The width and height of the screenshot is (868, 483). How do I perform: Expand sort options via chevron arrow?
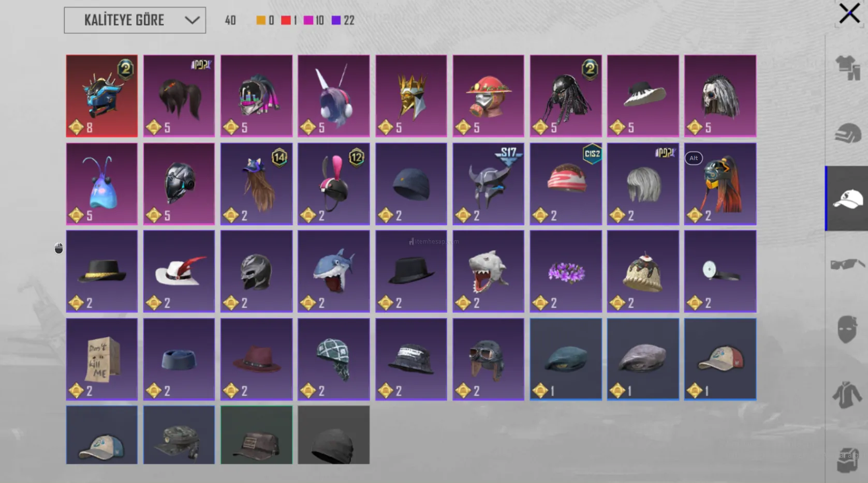(x=192, y=20)
